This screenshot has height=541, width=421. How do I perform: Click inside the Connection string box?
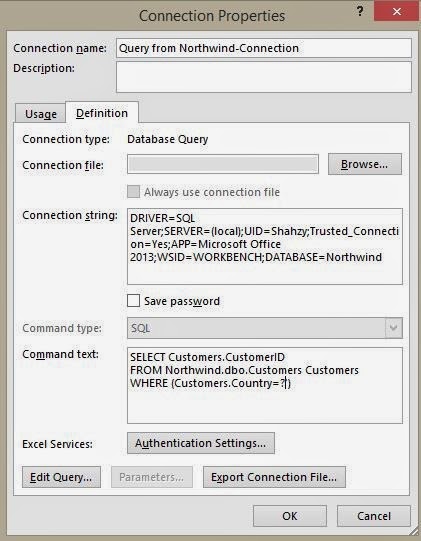(265, 246)
